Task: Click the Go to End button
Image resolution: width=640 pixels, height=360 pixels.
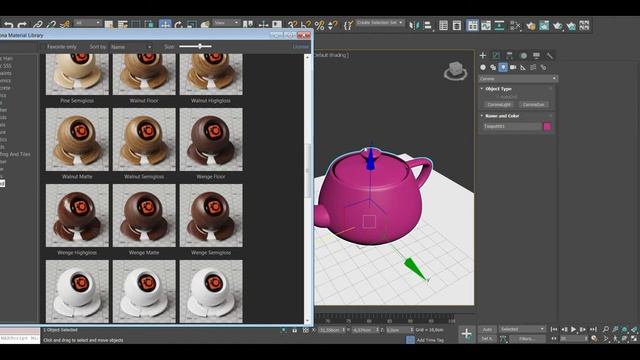Action: pos(593,329)
